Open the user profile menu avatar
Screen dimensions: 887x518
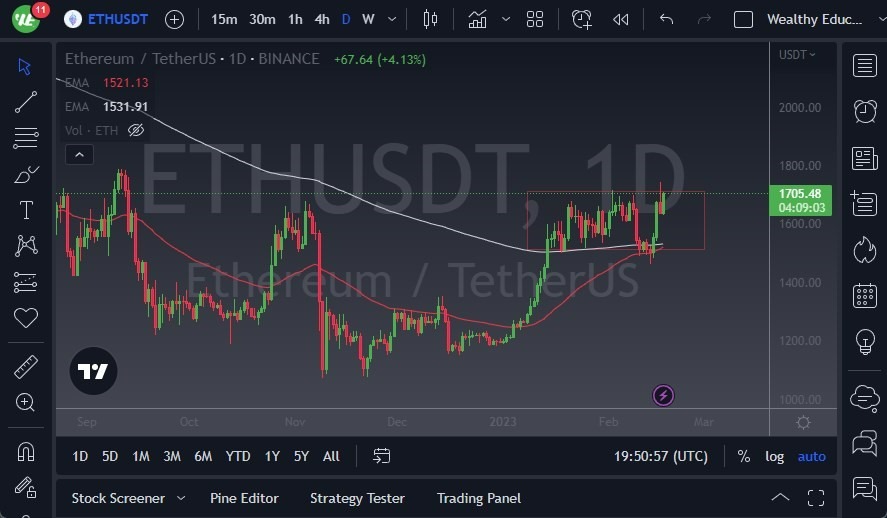[26, 19]
